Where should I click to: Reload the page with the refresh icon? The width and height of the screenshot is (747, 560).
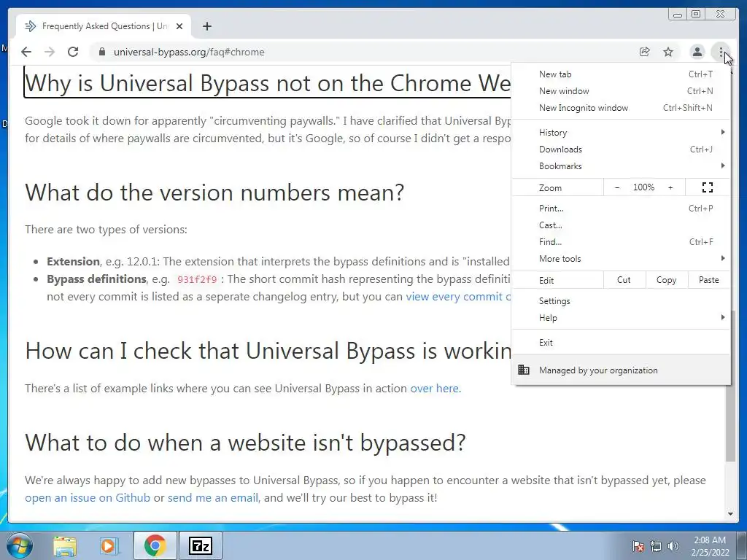tap(73, 52)
